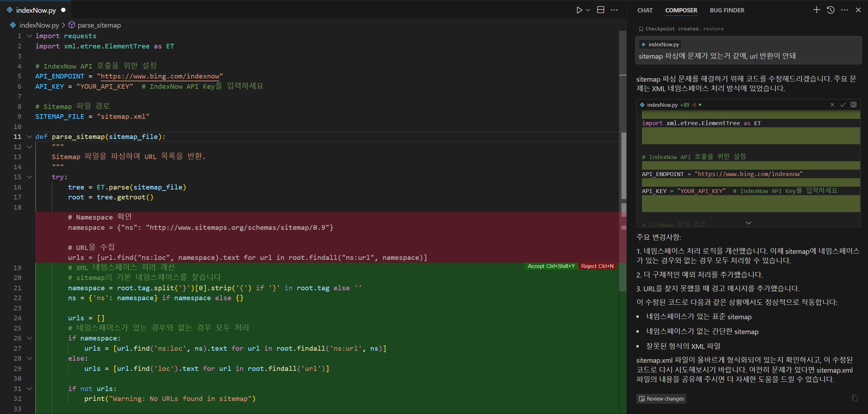
Task: Fold the docstring at line 12
Action: coord(30,147)
